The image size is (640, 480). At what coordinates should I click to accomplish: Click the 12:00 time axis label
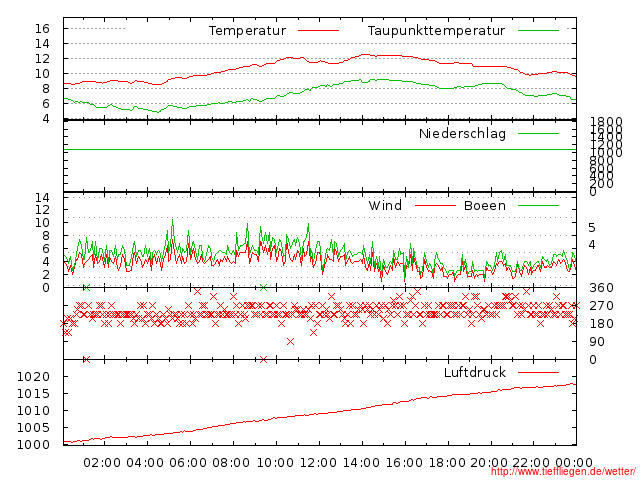318,462
